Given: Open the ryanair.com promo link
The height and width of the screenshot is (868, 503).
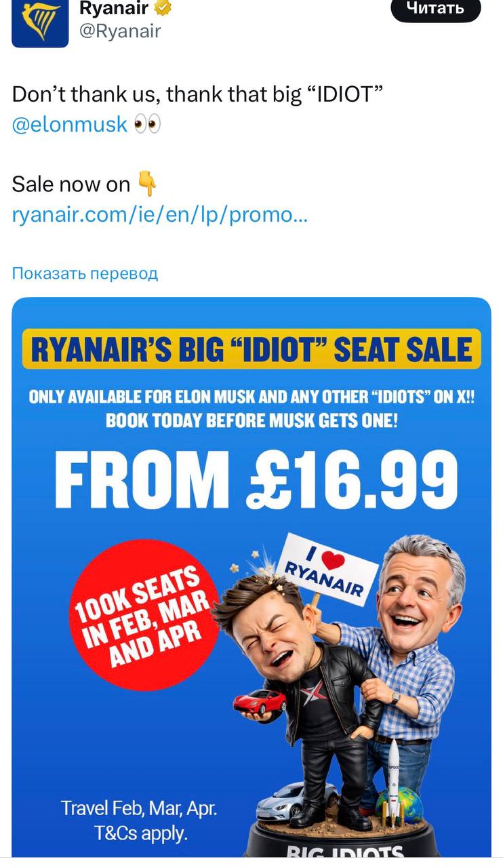Looking at the screenshot, I should coord(160,215).
